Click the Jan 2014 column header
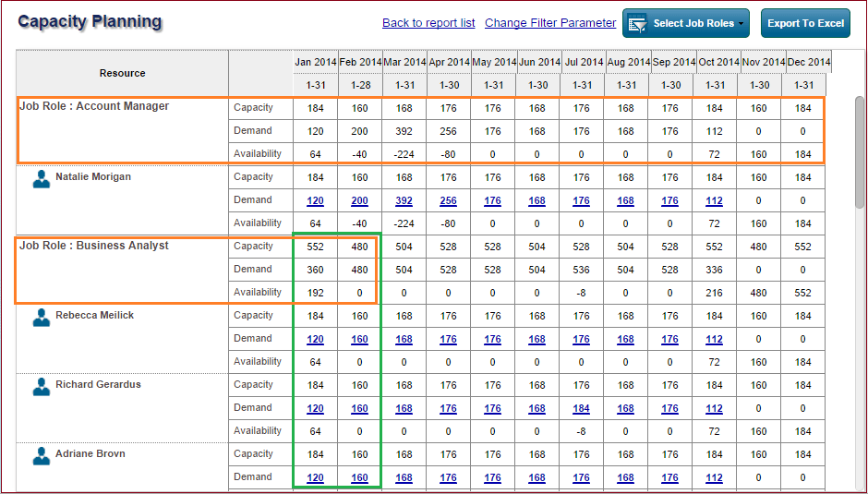The image size is (868, 494). 315,62
